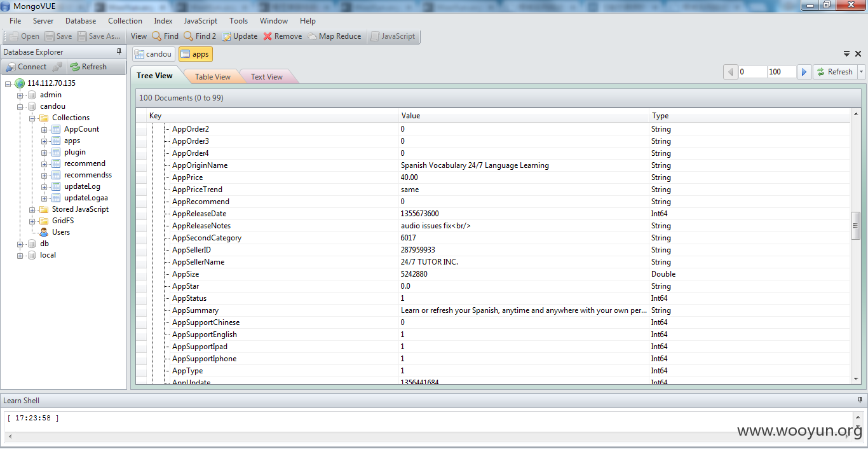The width and height of the screenshot is (868, 449).
Task: Click the limit field showing 100
Action: pyautogui.click(x=782, y=72)
